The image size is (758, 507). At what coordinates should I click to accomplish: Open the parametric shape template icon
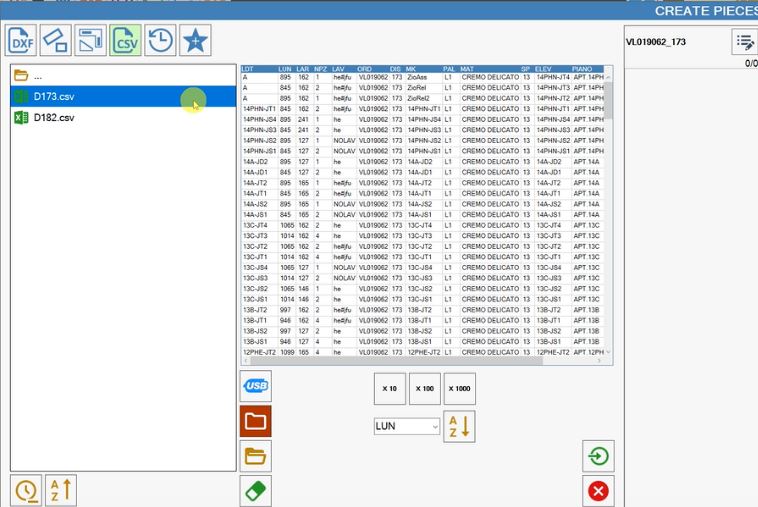pyautogui.click(x=91, y=40)
